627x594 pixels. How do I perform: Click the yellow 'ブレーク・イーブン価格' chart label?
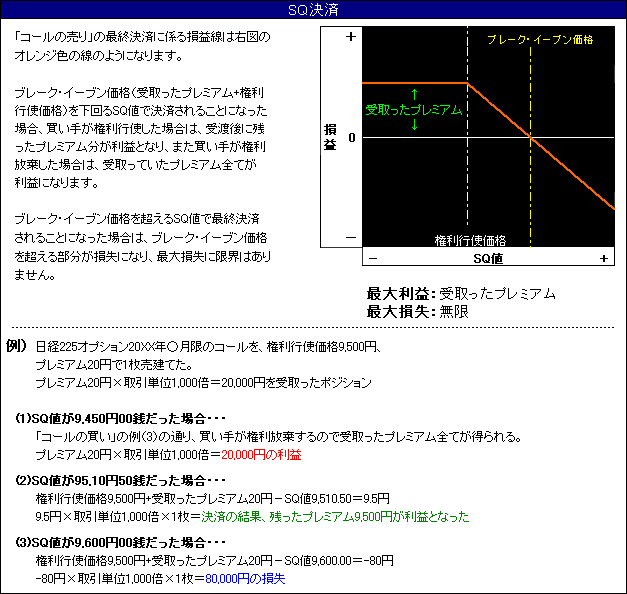tap(540, 40)
